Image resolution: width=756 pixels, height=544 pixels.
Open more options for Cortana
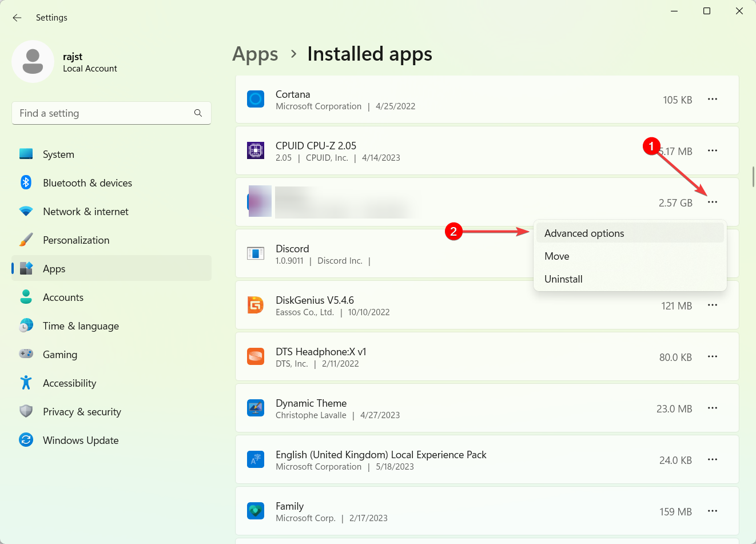(712, 100)
